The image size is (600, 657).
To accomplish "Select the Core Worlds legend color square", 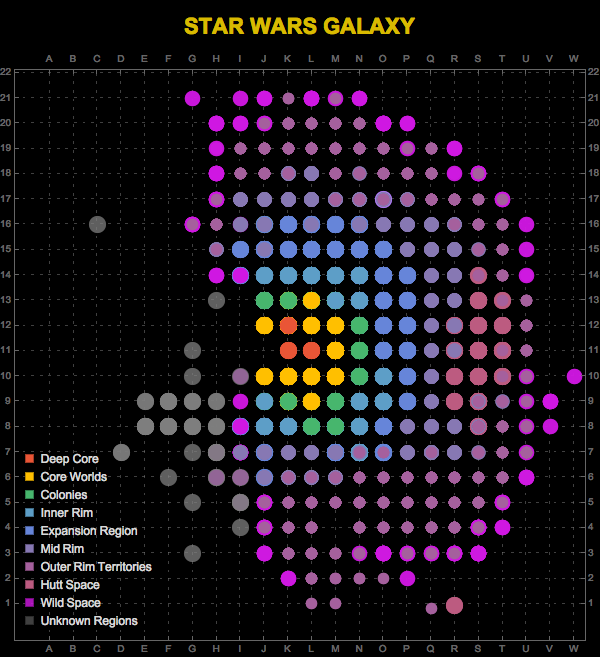I will click(29, 476).
